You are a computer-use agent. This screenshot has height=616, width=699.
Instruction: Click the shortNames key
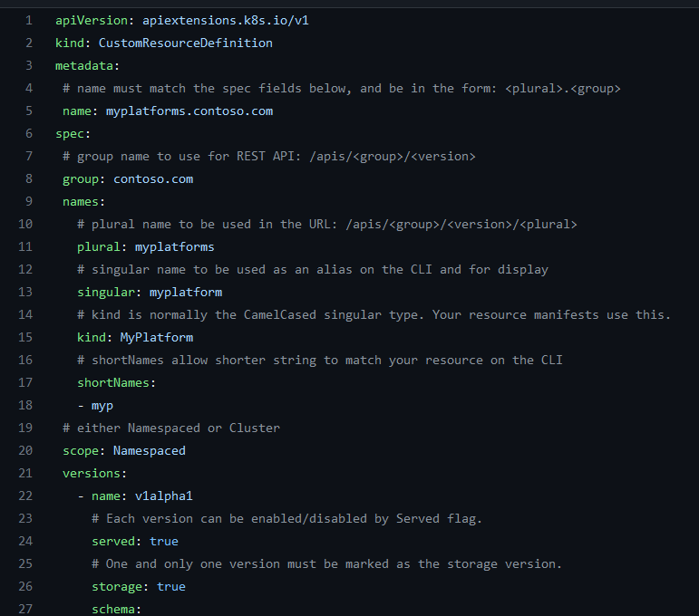[112, 382]
